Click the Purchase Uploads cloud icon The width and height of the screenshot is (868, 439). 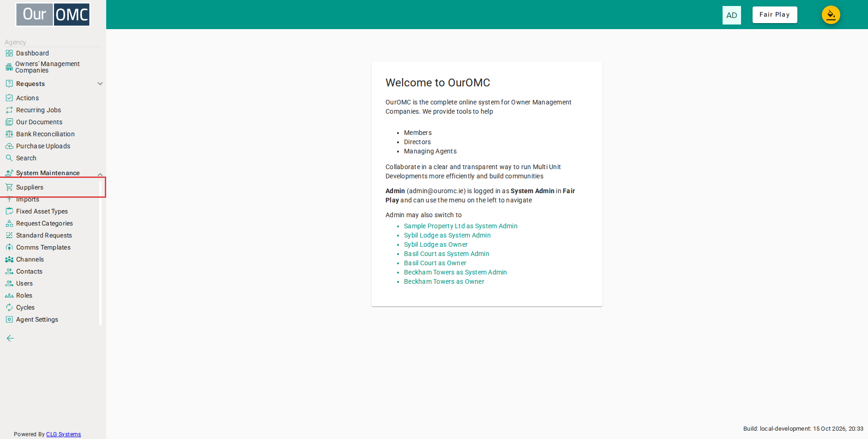click(9, 146)
